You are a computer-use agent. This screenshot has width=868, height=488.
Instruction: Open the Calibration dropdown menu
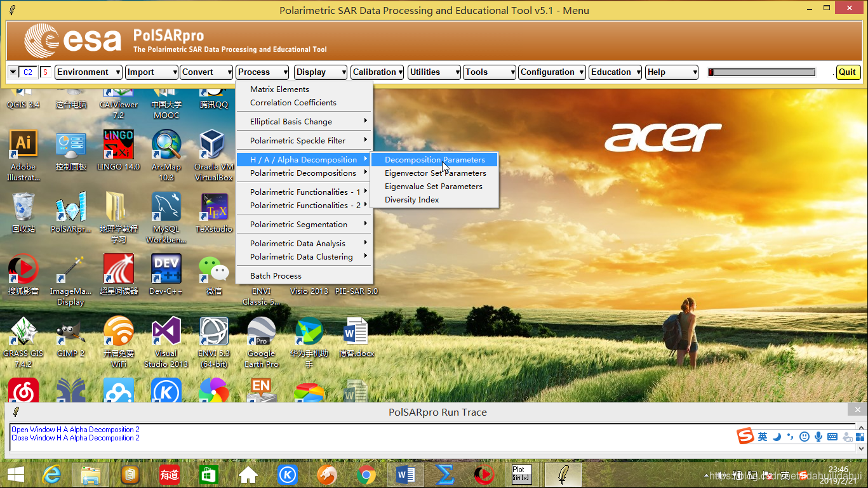377,72
